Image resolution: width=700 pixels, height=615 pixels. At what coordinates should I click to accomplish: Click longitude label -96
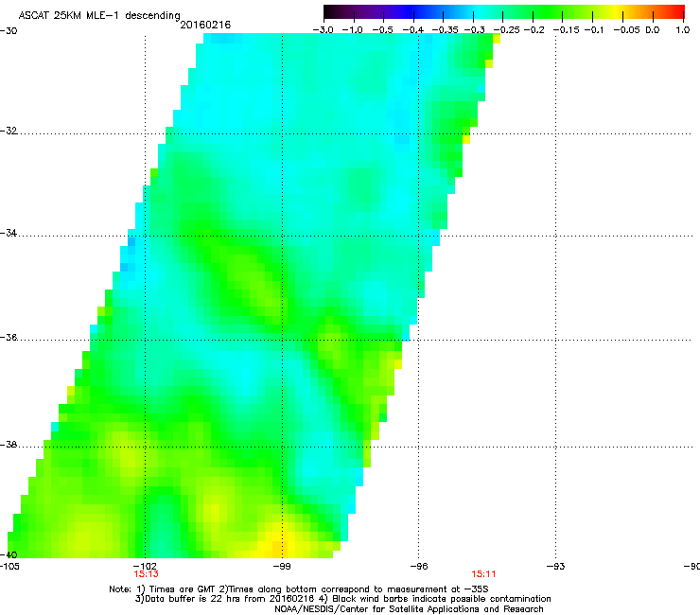tap(419, 567)
